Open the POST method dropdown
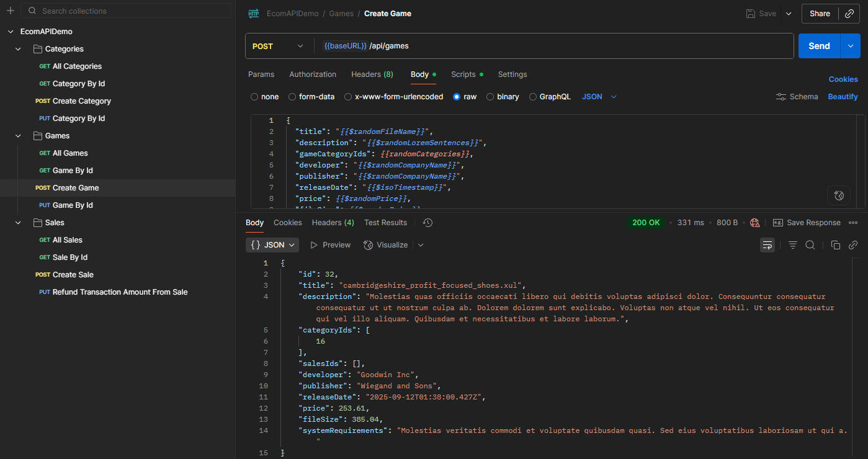 [x=277, y=46]
